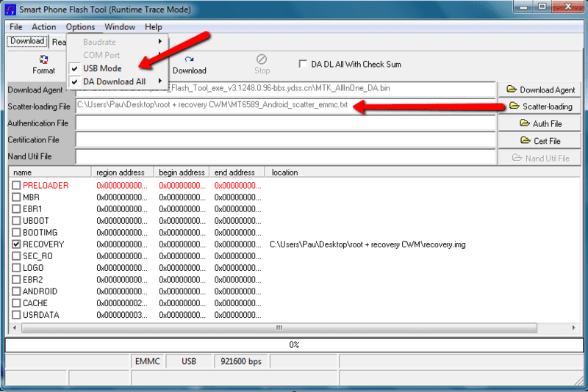Open the Action menu

click(x=44, y=27)
